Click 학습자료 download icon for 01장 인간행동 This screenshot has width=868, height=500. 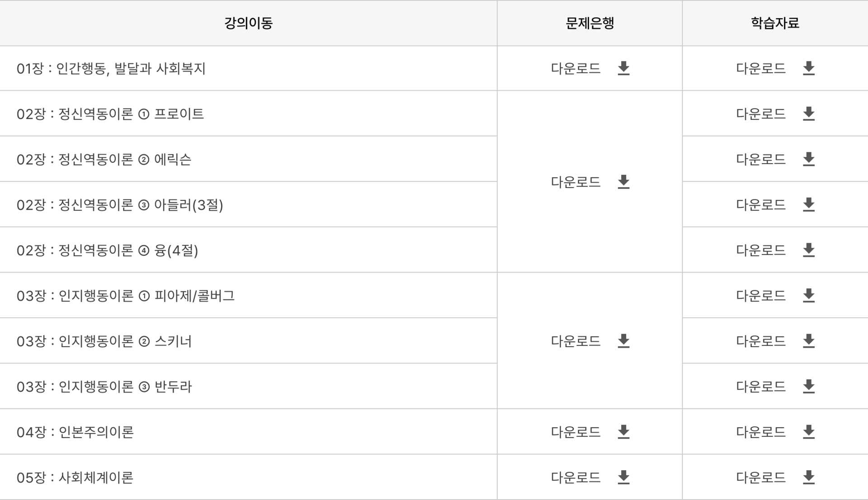(x=808, y=68)
